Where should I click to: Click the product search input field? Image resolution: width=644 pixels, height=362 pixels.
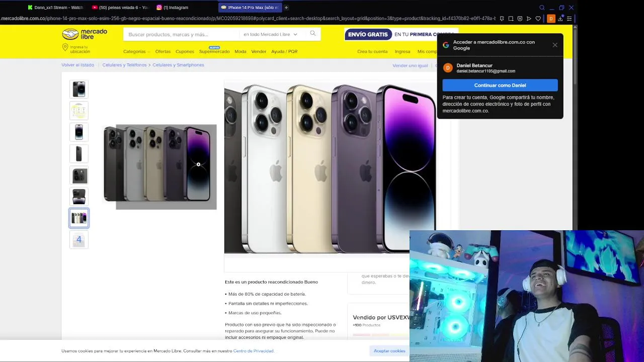181,34
